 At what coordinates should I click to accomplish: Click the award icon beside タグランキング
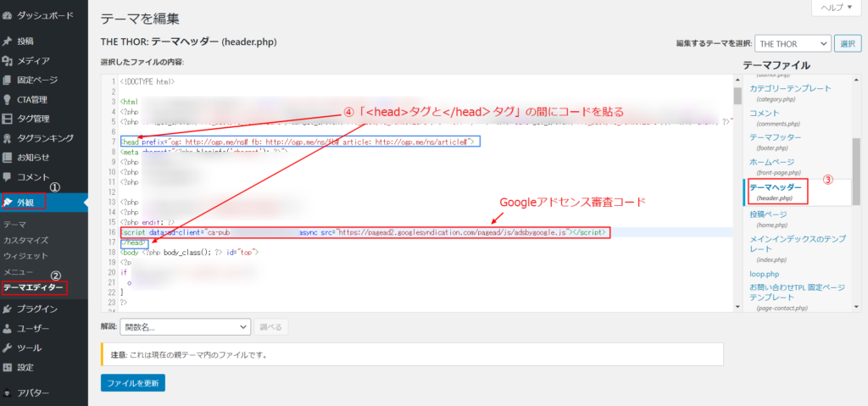[7, 138]
